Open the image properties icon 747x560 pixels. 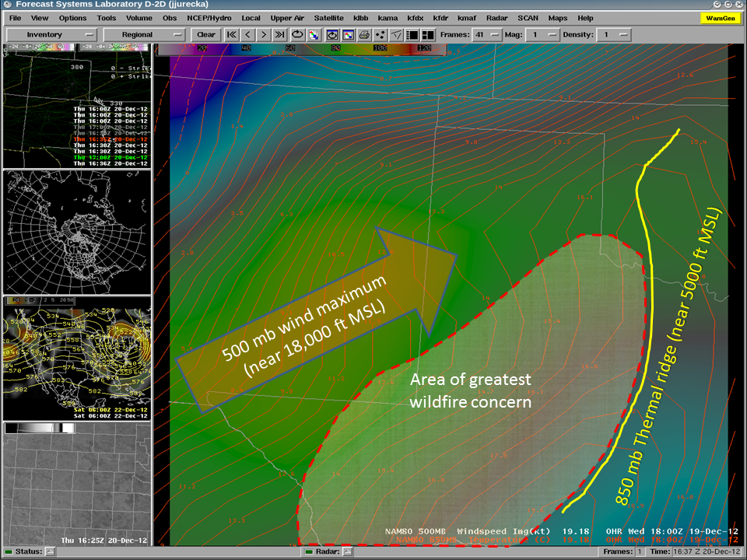(x=349, y=35)
